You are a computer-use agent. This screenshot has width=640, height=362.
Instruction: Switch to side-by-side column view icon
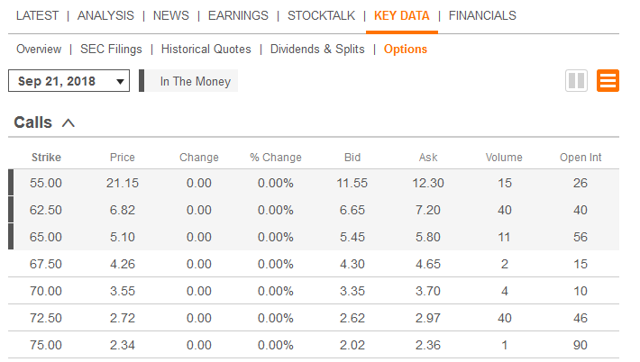(x=576, y=81)
